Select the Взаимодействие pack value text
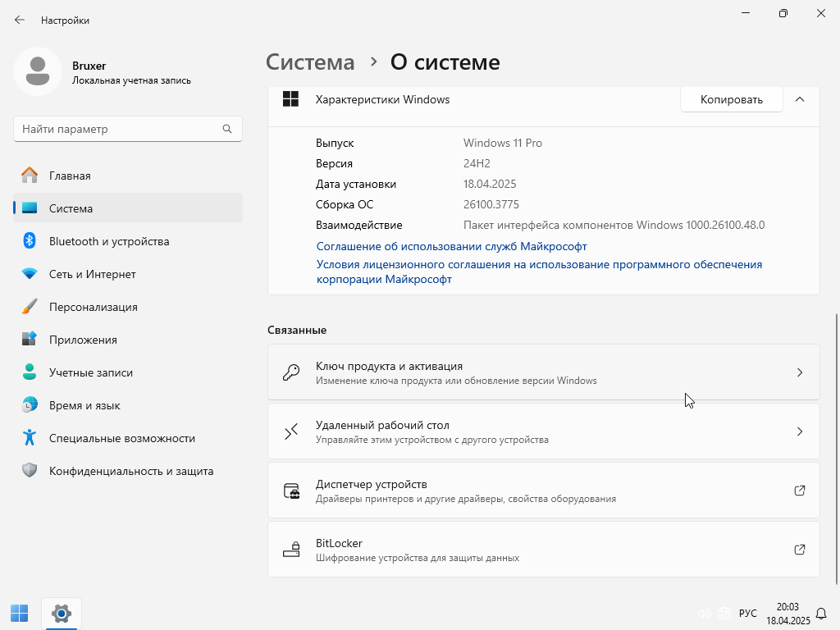The height and width of the screenshot is (630, 840). click(x=614, y=225)
